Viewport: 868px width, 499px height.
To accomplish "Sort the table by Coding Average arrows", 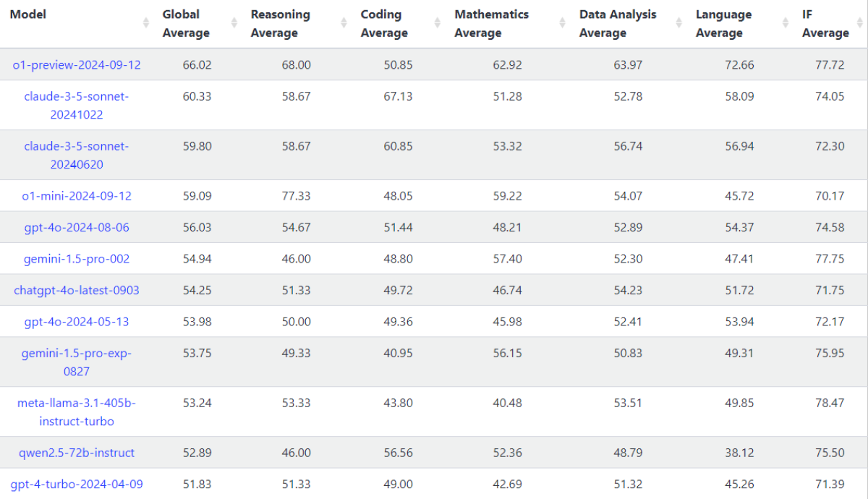I will 438,23.
